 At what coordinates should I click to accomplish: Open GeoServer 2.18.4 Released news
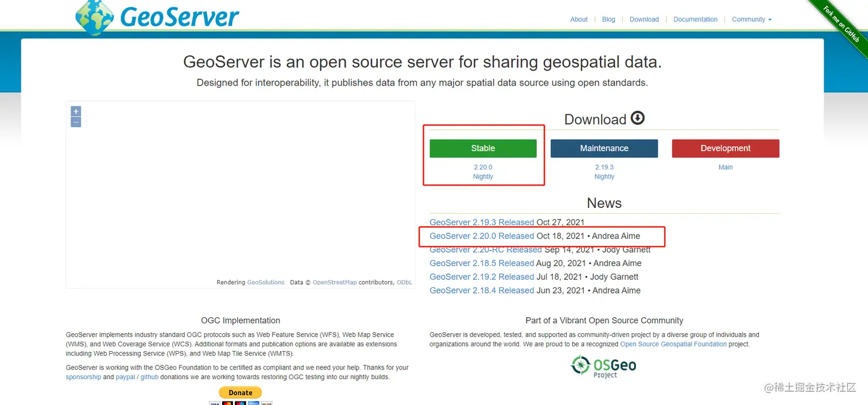(x=482, y=291)
